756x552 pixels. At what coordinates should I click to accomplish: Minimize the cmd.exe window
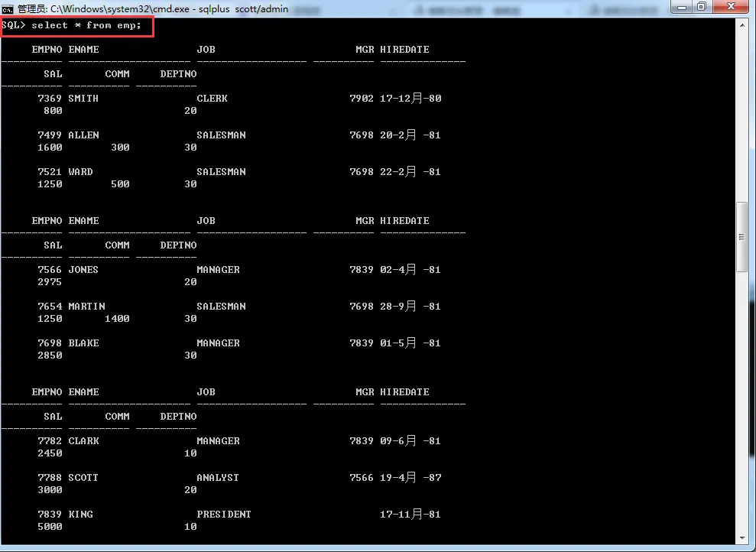682,7
